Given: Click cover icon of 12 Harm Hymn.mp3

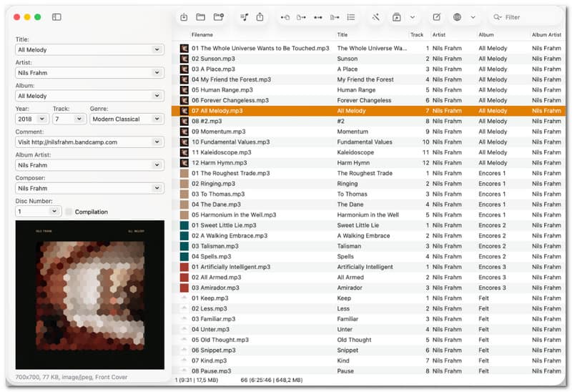Looking at the screenshot, I should click(x=184, y=163).
